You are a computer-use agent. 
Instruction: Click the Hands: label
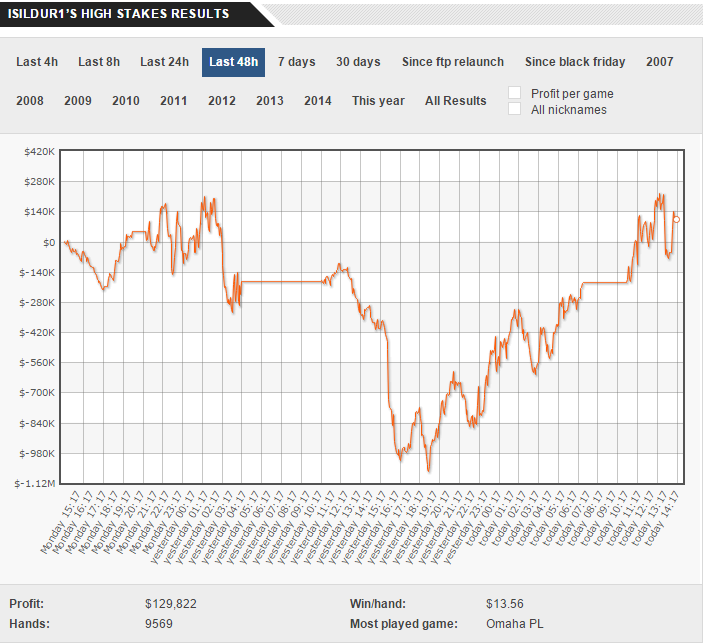29,624
